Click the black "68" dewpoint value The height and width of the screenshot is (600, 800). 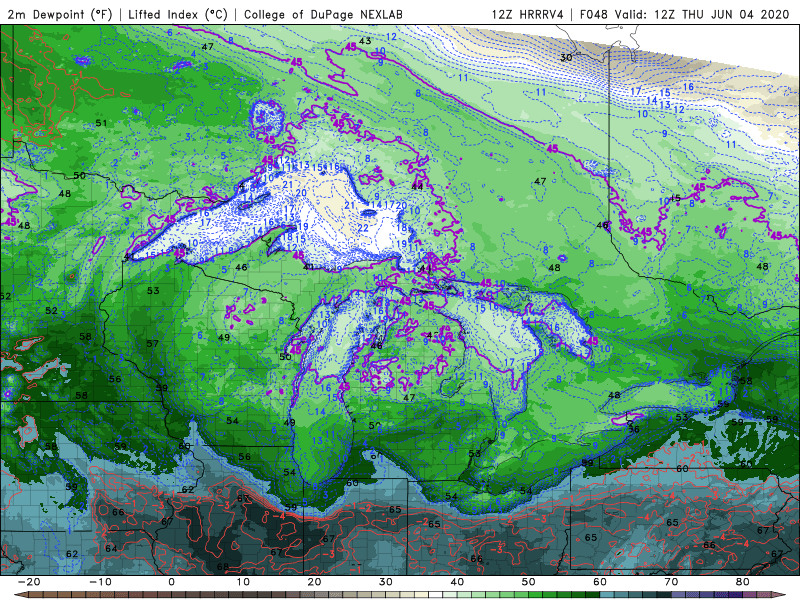pyautogui.click(x=223, y=566)
